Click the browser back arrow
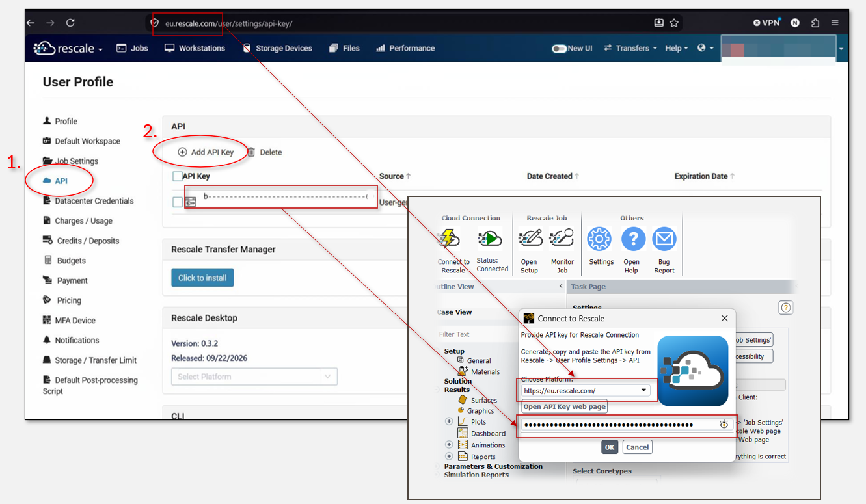 (30, 23)
